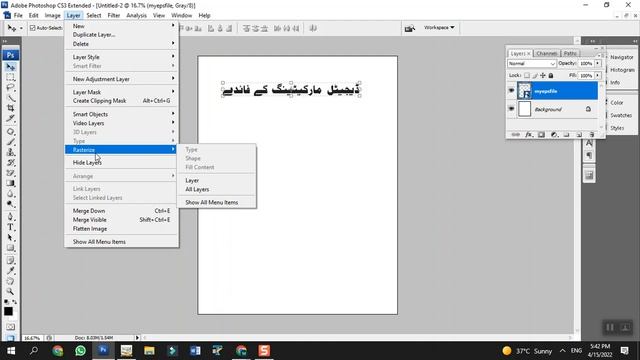Toggle Auto-Select checkbox in options bar
Image resolution: width=640 pixels, height=360 pixels.
(33, 28)
